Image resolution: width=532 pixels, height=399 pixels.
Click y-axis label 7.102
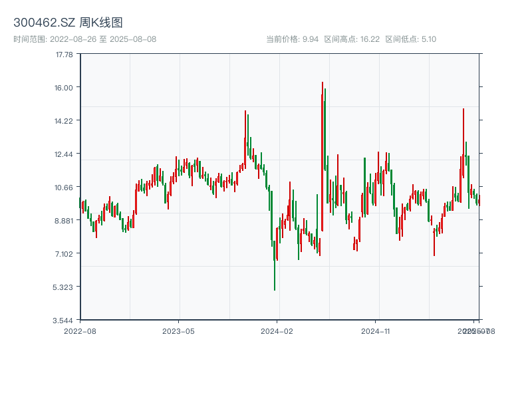(x=64, y=254)
